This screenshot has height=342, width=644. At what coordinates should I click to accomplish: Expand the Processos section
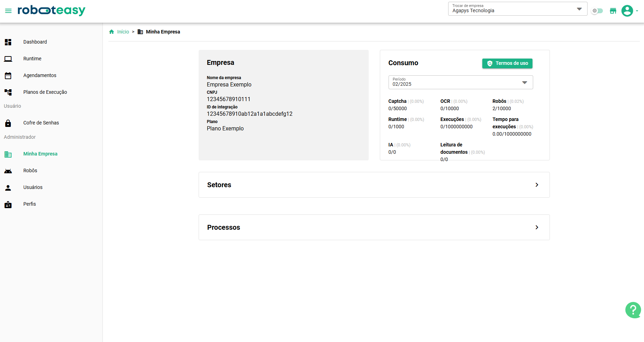click(374, 227)
